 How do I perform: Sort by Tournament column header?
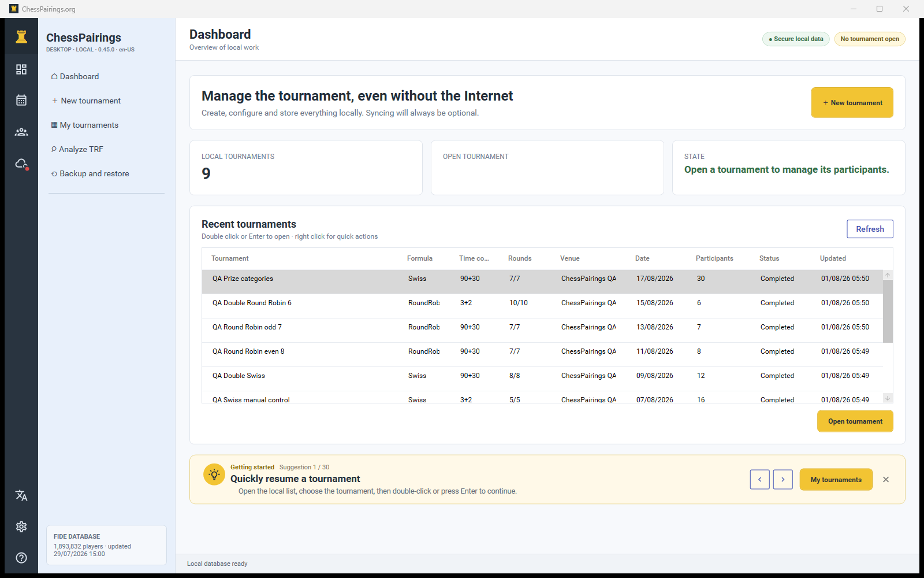230,258
